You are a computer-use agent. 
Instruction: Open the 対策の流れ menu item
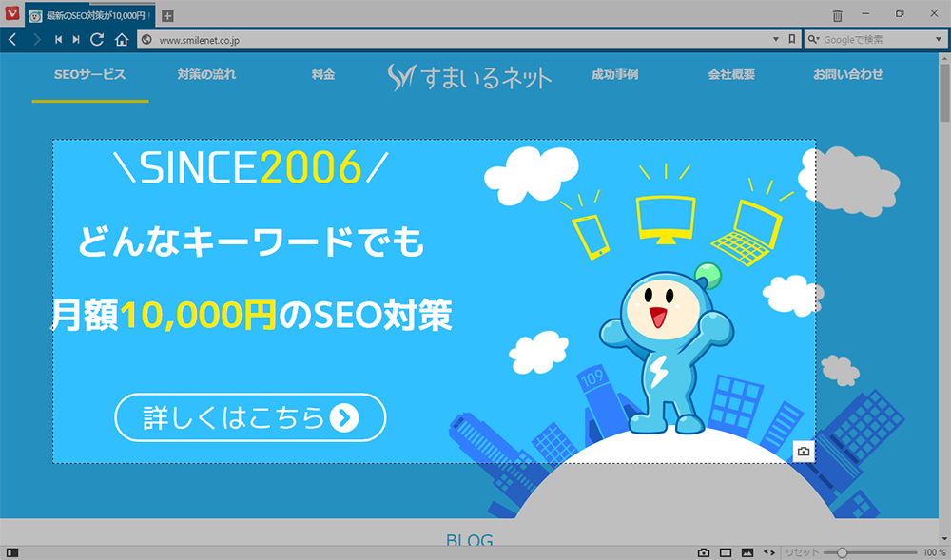pos(206,74)
